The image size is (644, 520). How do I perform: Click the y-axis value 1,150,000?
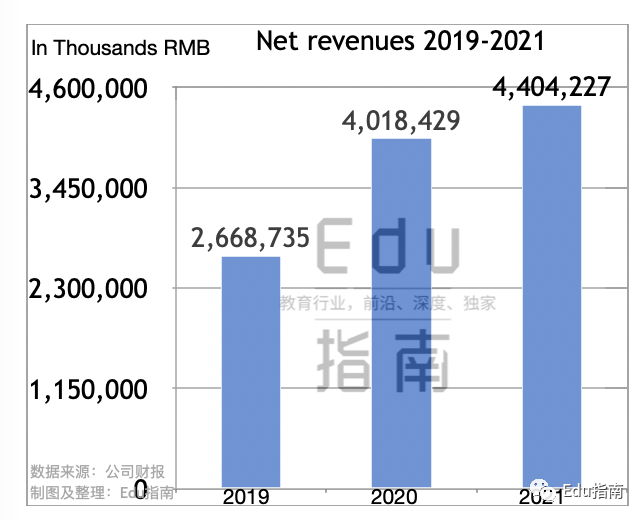click(x=88, y=389)
